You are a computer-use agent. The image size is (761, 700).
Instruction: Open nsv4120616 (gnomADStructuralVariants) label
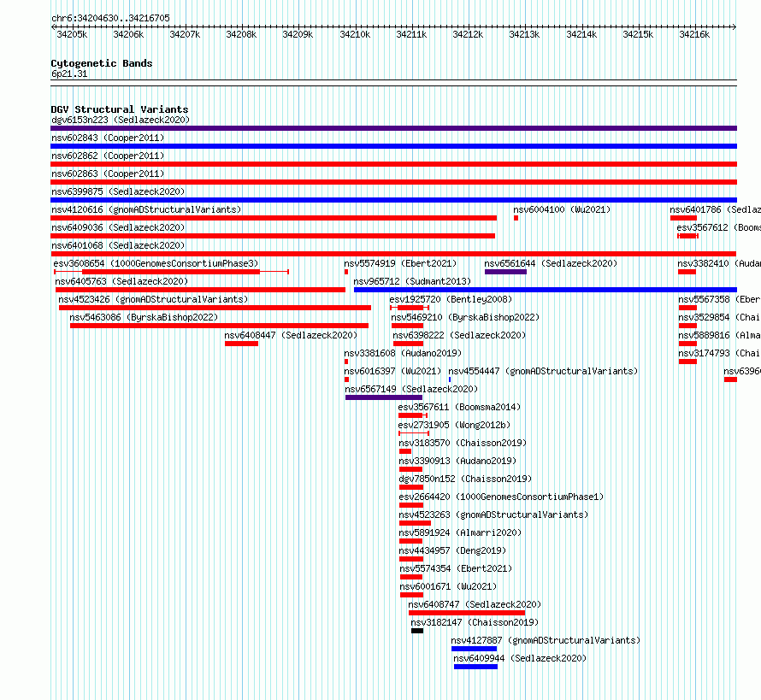coord(146,209)
